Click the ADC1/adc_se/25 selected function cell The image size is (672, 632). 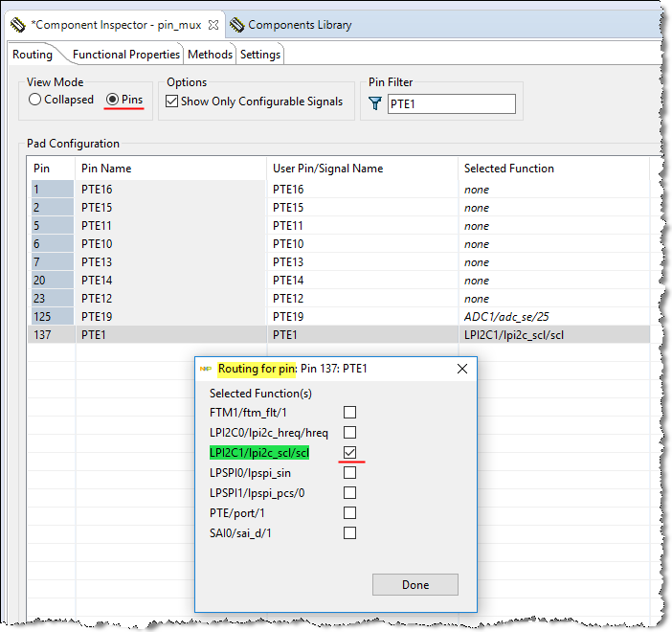pos(554,317)
